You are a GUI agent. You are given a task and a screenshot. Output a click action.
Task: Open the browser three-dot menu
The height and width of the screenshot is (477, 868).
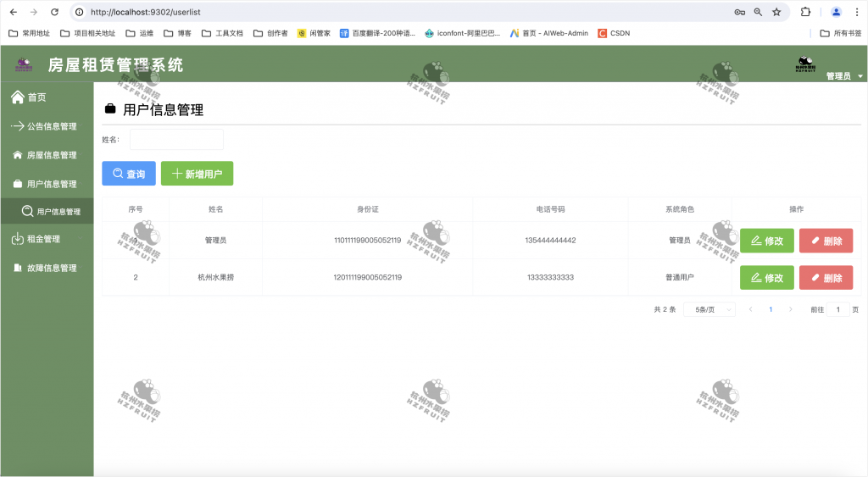pos(856,12)
